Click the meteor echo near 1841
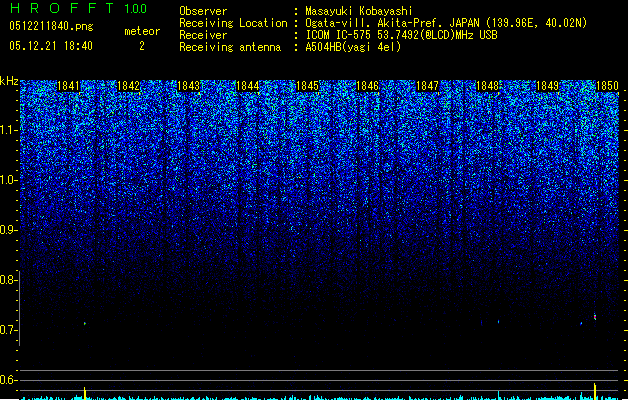 coord(85,323)
